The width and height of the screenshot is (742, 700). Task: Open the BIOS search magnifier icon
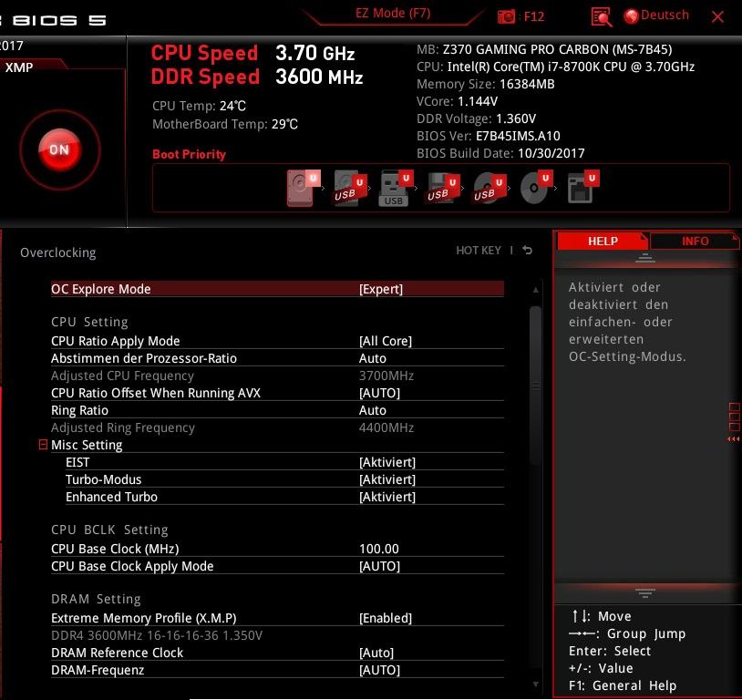tap(601, 17)
